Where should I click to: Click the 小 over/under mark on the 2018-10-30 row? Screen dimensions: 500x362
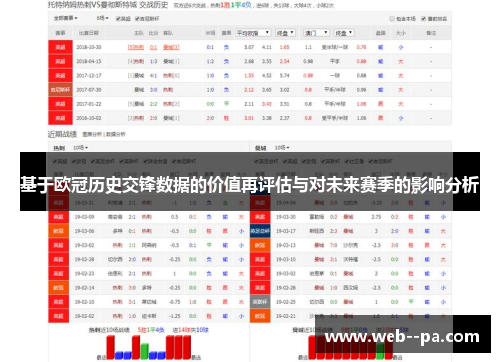(x=401, y=47)
